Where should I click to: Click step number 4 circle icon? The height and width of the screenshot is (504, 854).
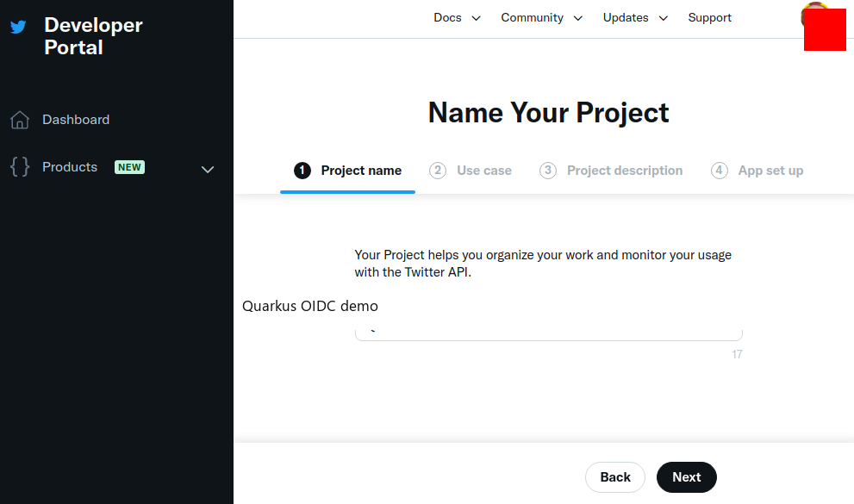[x=719, y=171]
